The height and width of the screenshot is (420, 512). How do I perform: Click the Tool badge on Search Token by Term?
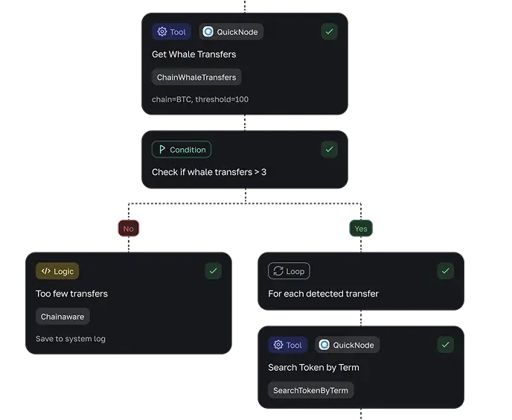coord(288,345)
